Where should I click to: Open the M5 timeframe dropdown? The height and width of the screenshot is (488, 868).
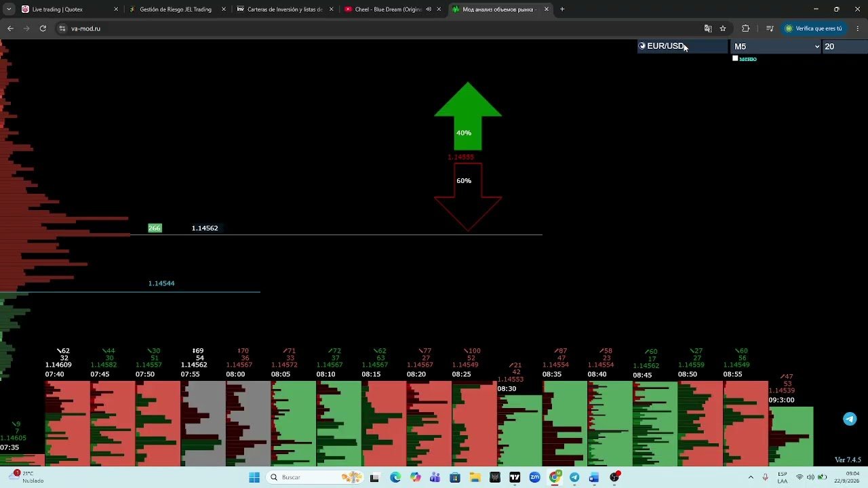[x=776, y=47]
